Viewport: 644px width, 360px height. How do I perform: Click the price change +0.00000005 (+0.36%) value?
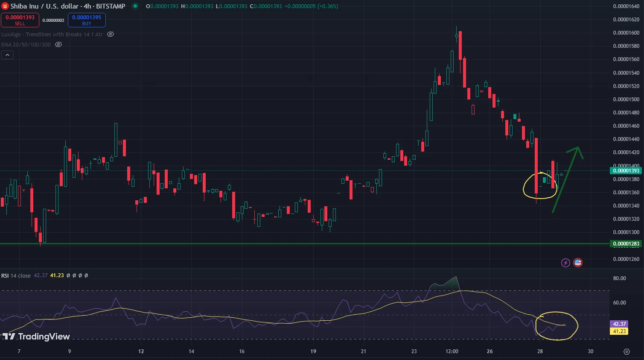coord(311,6)
